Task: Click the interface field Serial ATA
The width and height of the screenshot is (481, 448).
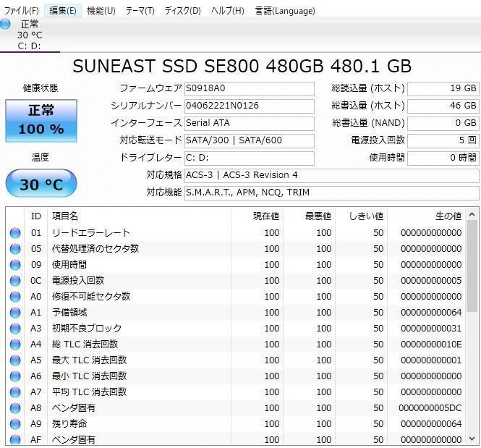Action: pyautogui.click(x=249, y=123)
